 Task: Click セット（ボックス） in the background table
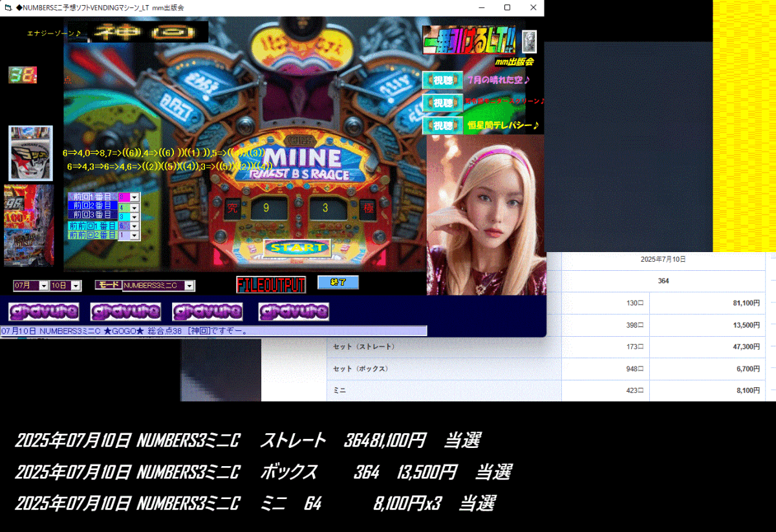pos(360,369)
